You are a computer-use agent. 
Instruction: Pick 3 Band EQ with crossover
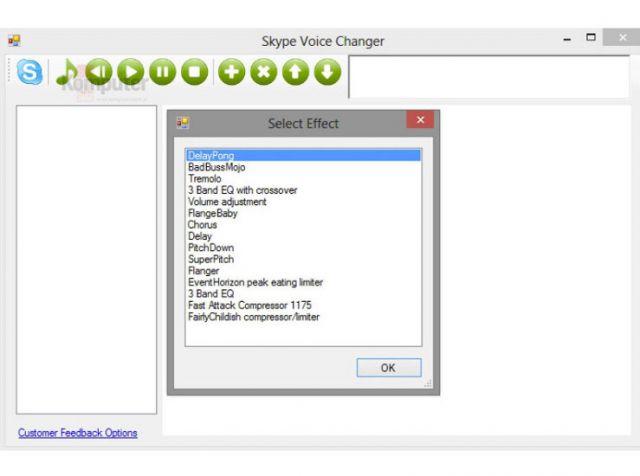pyautogui.click(x=303, y=190)
